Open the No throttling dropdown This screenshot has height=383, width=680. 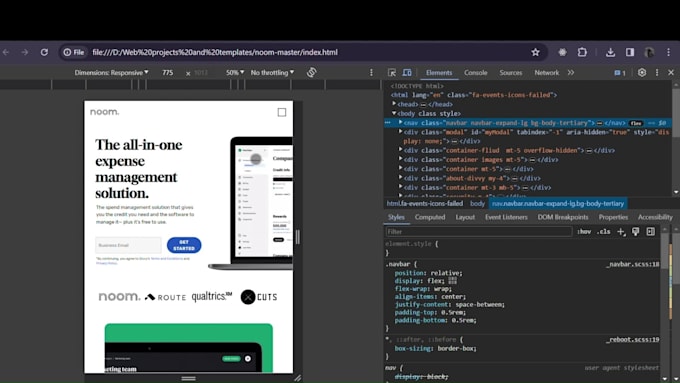pos(272,72)
